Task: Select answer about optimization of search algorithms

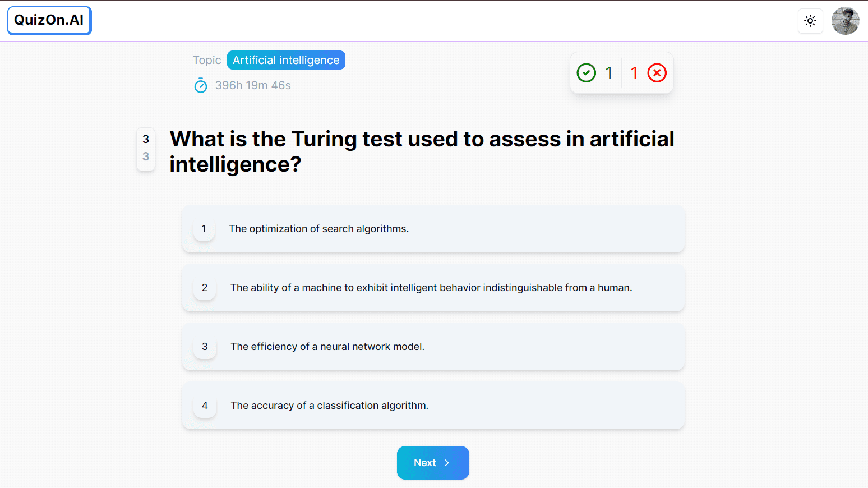Action: point(433,229)
